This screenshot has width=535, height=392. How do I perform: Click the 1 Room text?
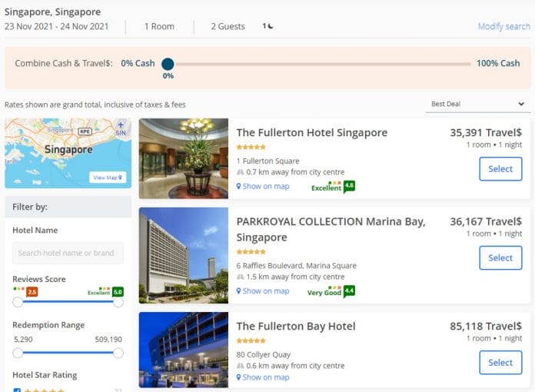[x=159, y=26]
